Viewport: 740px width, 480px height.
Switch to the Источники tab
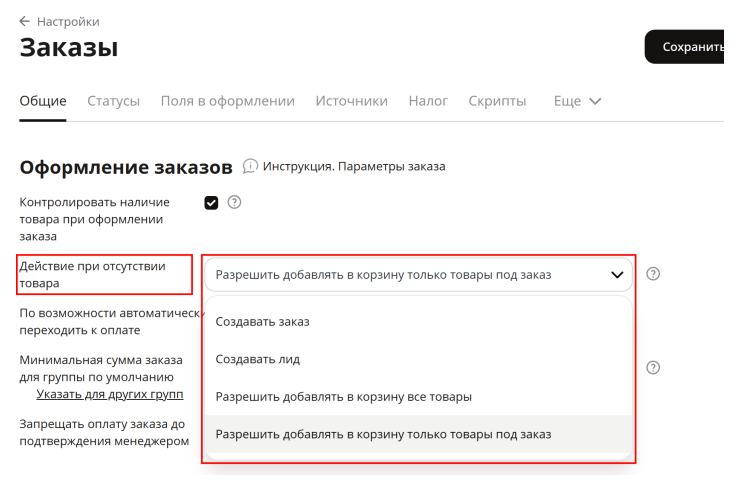(352, 101)
